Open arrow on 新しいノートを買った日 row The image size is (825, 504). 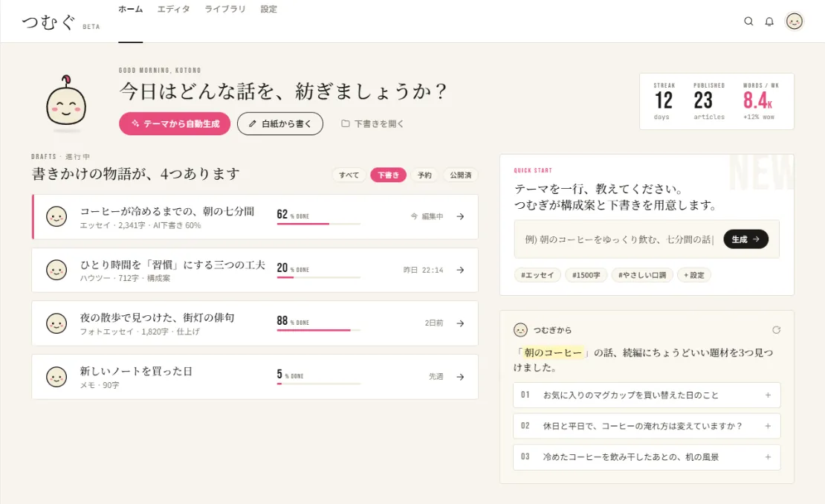point(460,377)
